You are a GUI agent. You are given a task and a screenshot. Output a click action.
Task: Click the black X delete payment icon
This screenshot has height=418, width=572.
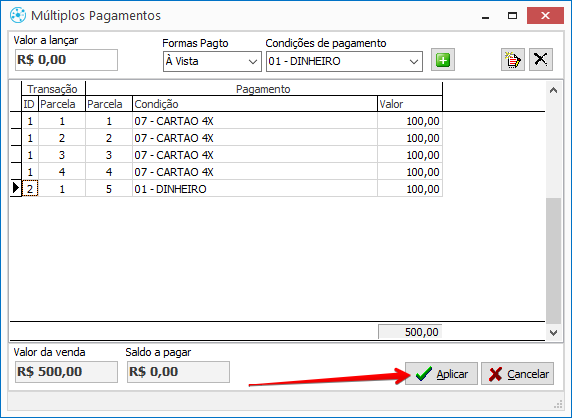[541, 59]
